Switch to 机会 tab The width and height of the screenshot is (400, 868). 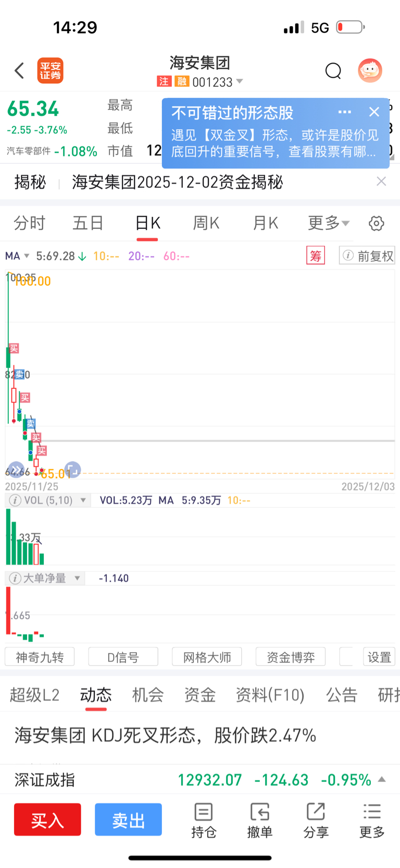click(x=148, y=695)
